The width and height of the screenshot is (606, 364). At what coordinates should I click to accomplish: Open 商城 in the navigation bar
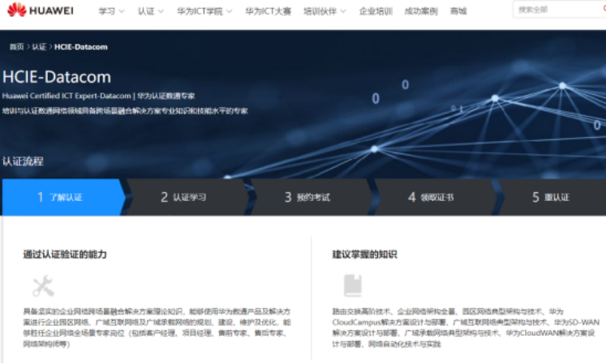[x=458, y=11]
